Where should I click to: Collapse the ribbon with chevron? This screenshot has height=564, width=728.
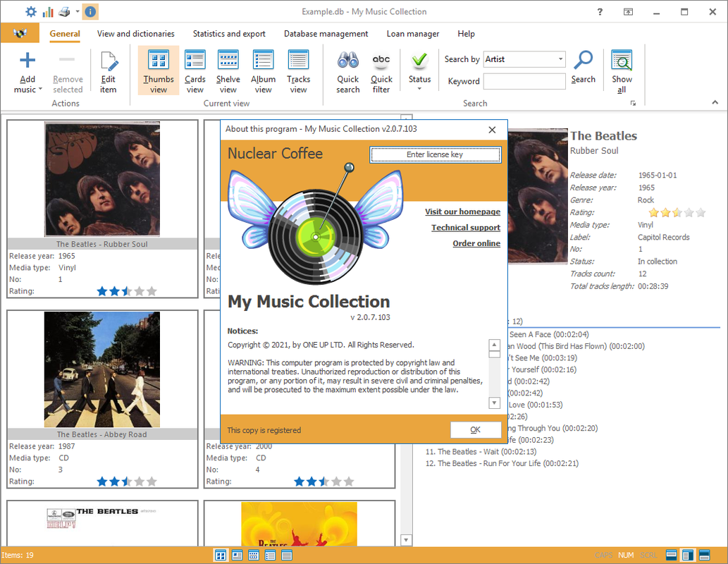pyautogui.click(x=715, y=102)
